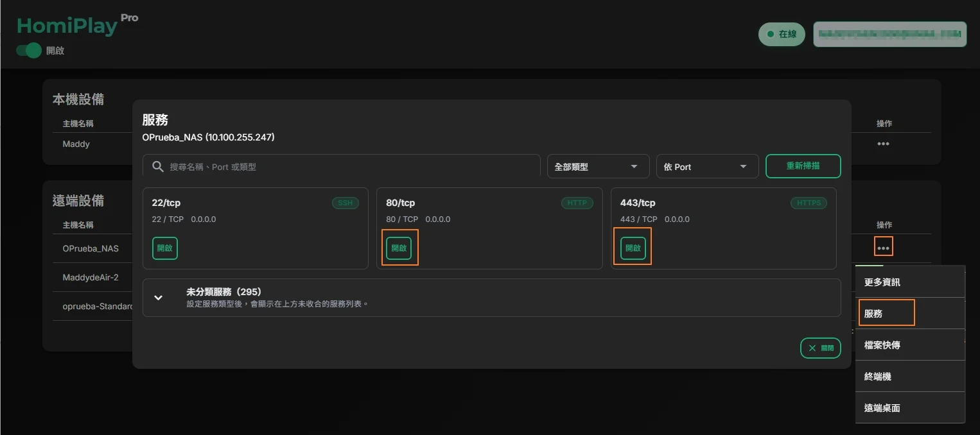The width and height of the screenshot is (980, 435).
Task: Click the Maddy hostname under 本機設備
Action: (76, 144)
